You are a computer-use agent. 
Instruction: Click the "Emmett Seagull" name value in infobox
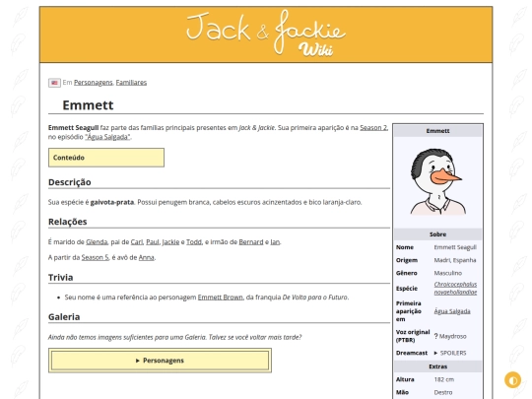455,247
